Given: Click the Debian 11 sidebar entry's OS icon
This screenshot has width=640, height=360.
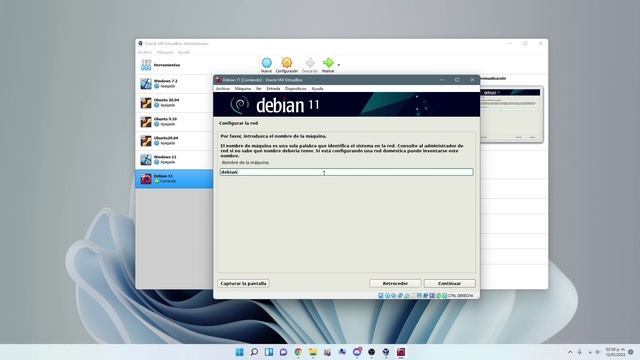Looking at the screenshot, I should [146, 179].
